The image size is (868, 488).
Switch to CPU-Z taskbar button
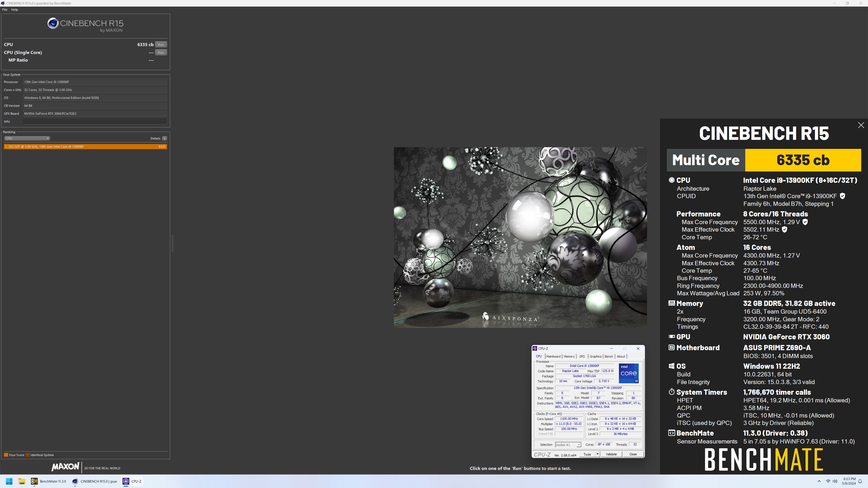tap(132, 481)
